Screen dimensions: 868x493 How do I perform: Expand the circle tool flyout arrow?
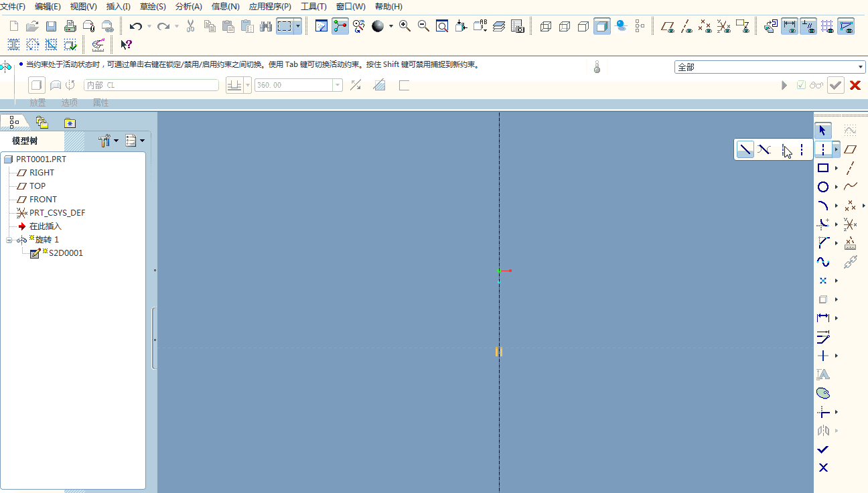837,187
